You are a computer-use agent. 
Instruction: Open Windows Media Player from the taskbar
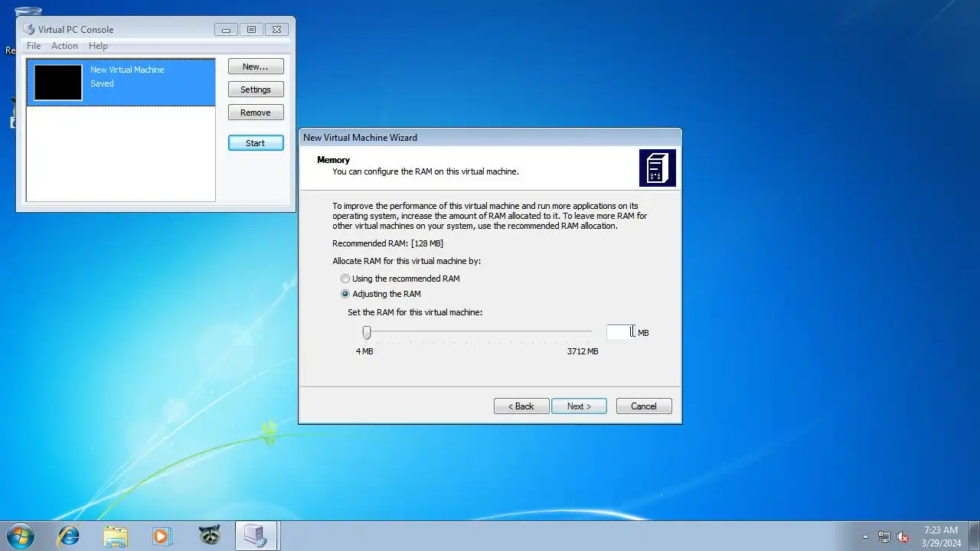point(162,536)
